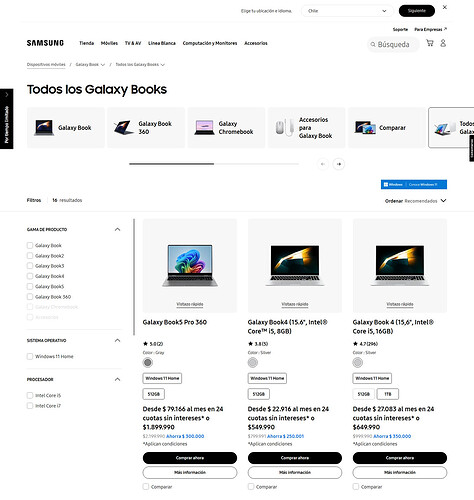Viewport: 474px width, 500px height.
Task: Select the Galaxy Book 360 category card
Action: click(x=146, y=127)
